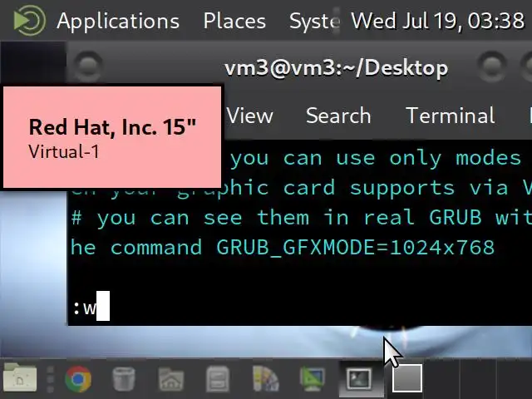The width and height of the screenshot is (532, 399).
Task: Launch Google Chrome from the panel
Action: pyautogui.click(x=78, y=379)
